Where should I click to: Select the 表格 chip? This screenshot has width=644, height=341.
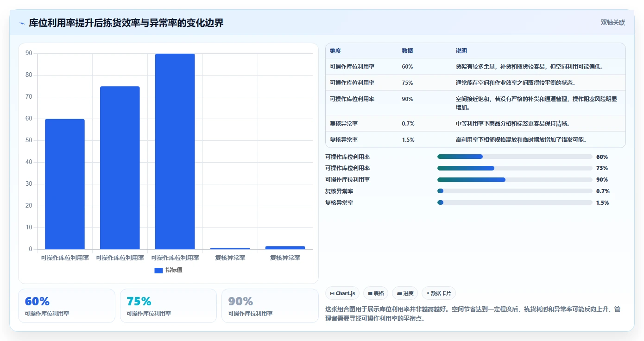point(376,293)
